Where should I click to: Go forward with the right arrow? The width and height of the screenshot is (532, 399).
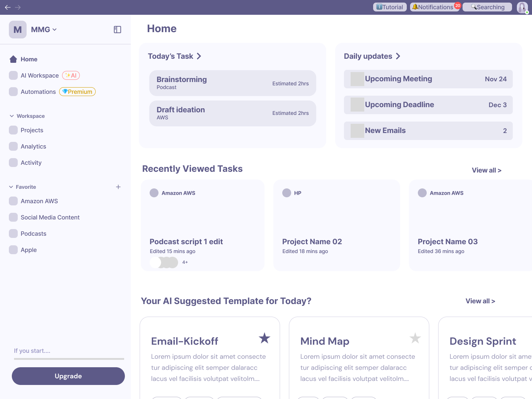[x=18, y=7]
